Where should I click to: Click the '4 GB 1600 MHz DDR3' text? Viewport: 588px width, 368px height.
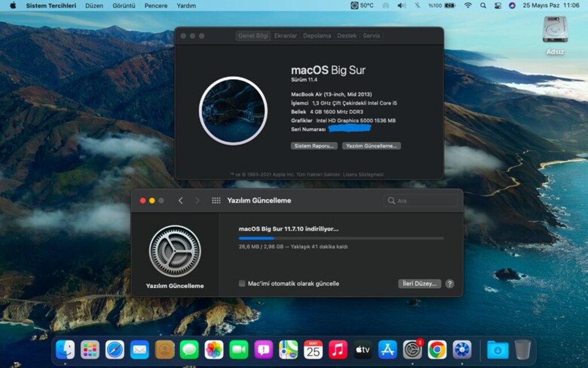336,112
